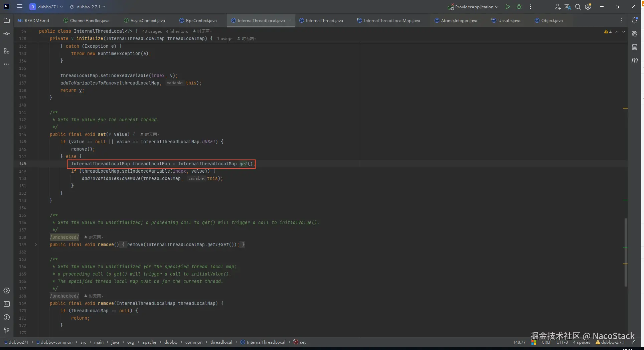Open the dubbo271 project dropdown

(46, 7)
